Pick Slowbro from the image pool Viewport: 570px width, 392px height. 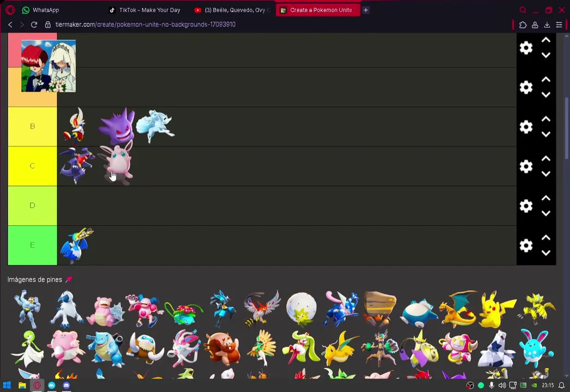[106, 311]
